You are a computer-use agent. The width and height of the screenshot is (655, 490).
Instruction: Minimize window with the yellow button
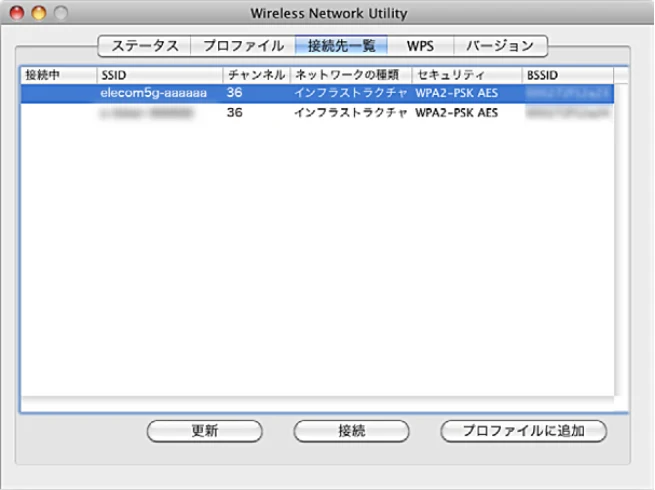coord(39,13)
